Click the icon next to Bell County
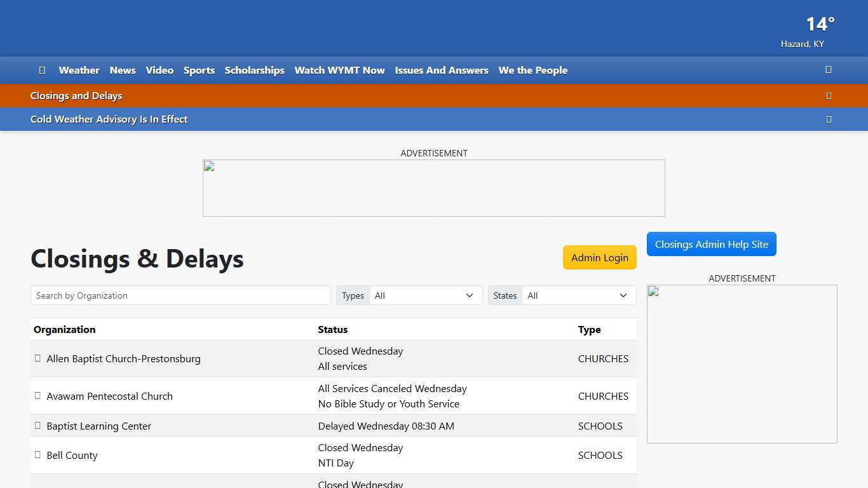 (37, 455)
